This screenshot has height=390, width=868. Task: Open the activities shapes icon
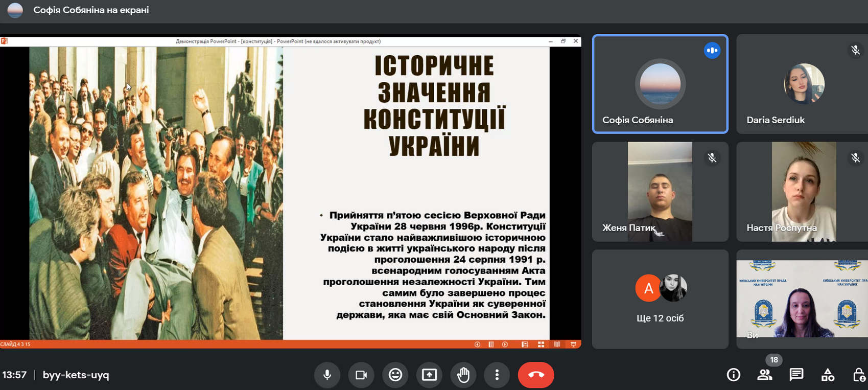(828, 375)
